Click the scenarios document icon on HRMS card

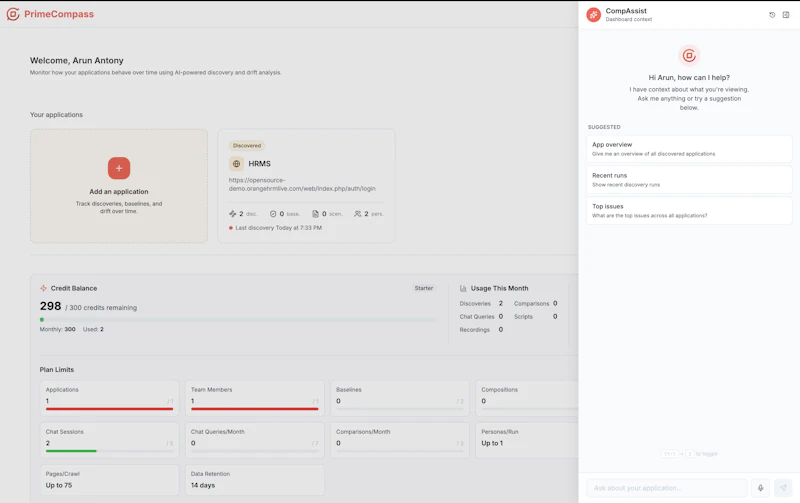tap(315, 214)
